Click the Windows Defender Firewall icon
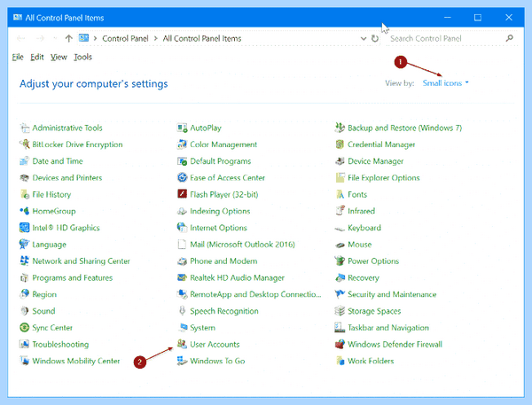This screenshot has height=405, width=532. coord(340,344)
